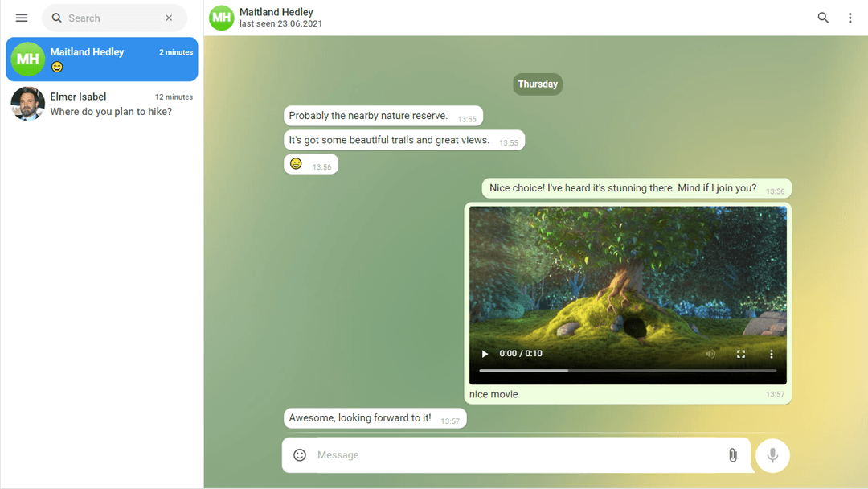Play the nice movie video
The height and width of the screenshot is (489, 868).
coord(485,354)
